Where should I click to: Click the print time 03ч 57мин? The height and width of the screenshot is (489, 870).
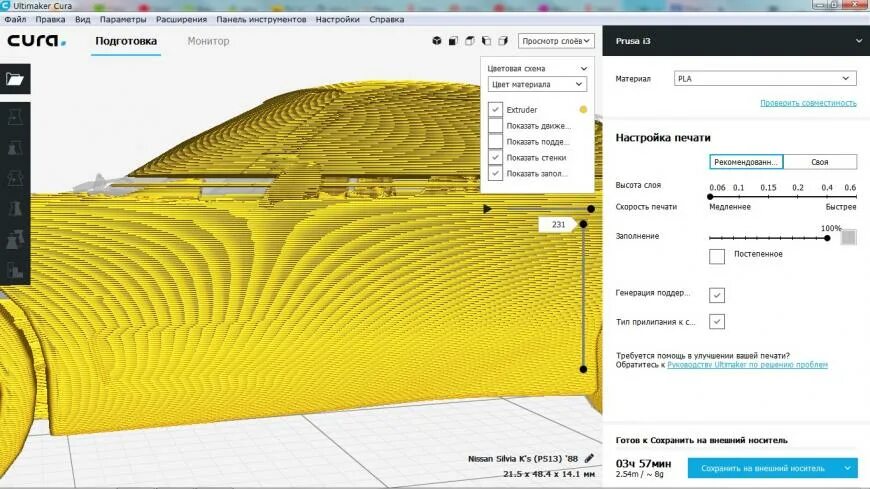[644, 463]
